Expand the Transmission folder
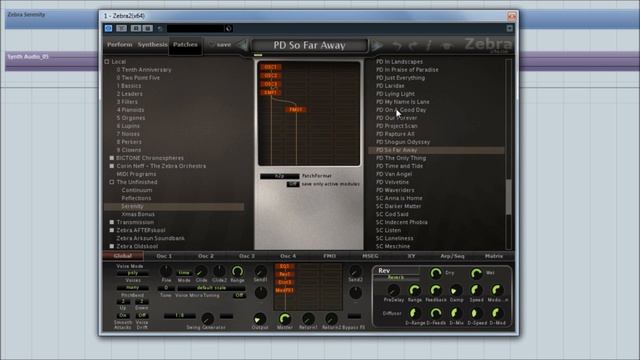 [112, 222]
